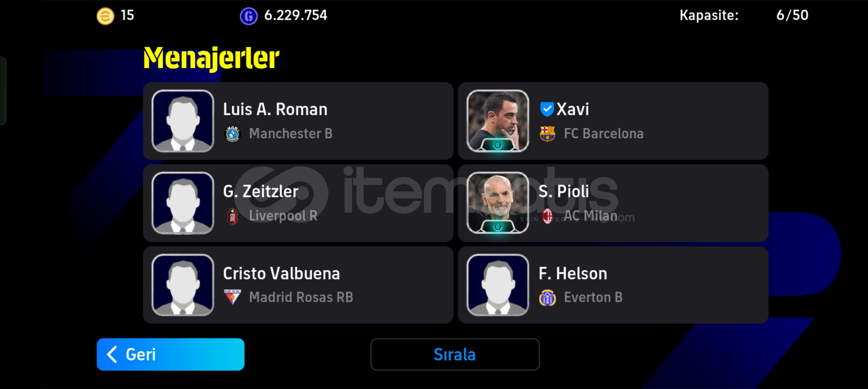
Task: Click the gold eFootball coin icon
Action: (105, 16)
